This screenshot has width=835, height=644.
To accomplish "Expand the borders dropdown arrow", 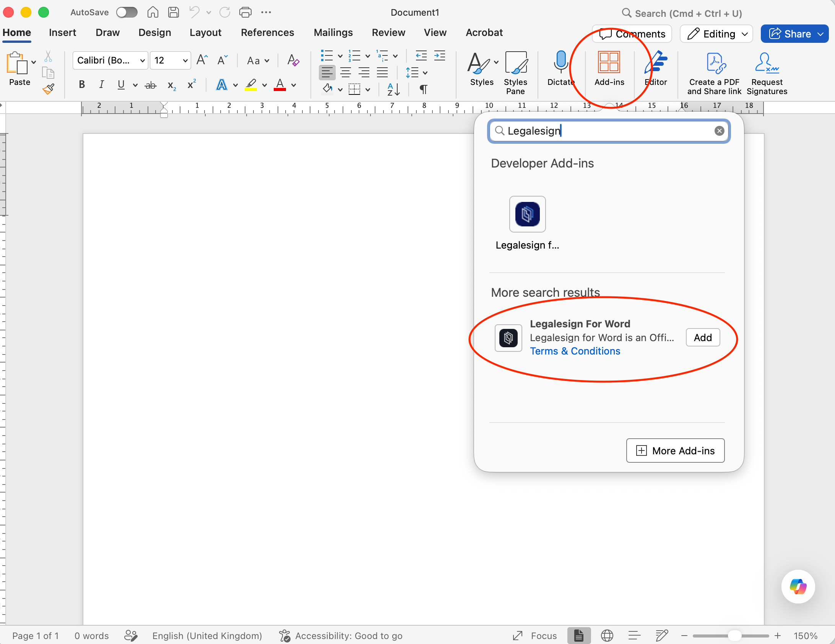I will coord(368,90).
